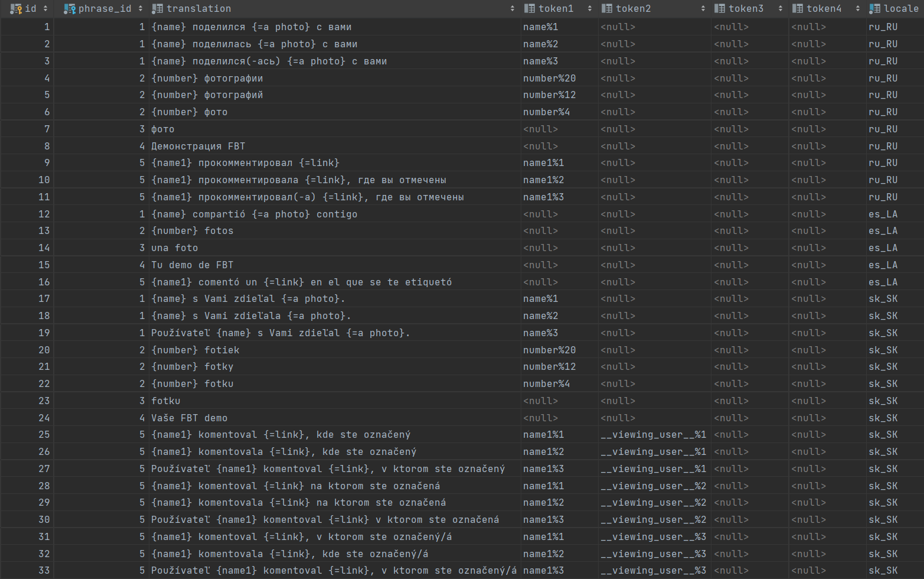The width and height of the screenshot is (924, 579).
Task: Click the token3 column icon
Action: pos(720,9)
